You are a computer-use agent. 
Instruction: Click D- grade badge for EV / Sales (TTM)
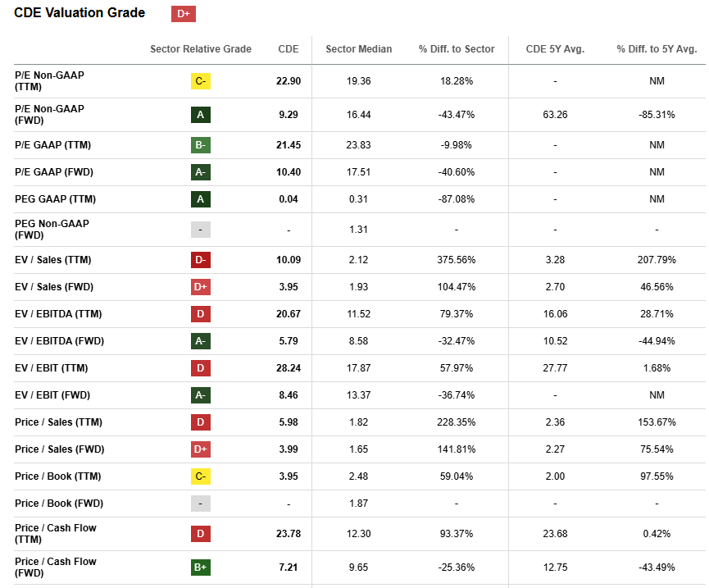click(200, 260)
